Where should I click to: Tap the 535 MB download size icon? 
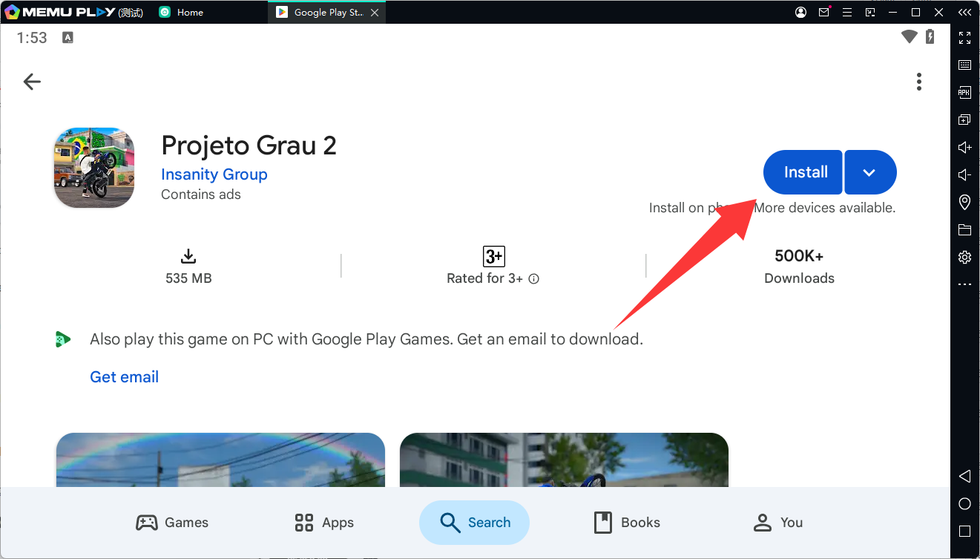coord(188,256)
